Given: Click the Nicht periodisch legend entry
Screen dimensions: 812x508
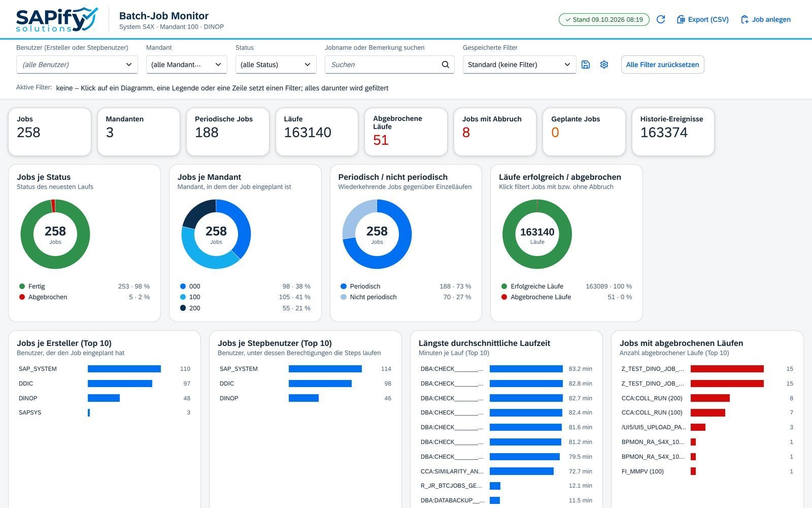Looking at the screenshot, I should click(405, 297).
